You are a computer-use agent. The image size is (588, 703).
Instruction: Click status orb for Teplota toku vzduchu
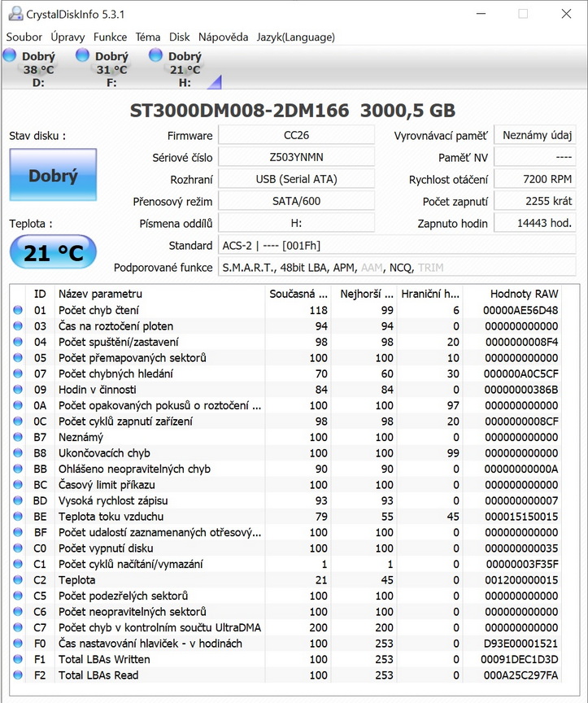coord(18,517)
